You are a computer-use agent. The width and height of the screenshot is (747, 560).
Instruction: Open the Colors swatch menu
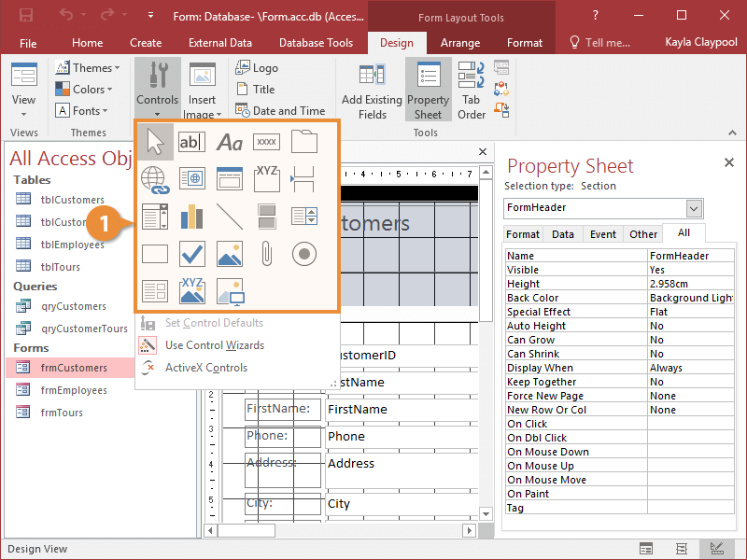coord(87,89)
